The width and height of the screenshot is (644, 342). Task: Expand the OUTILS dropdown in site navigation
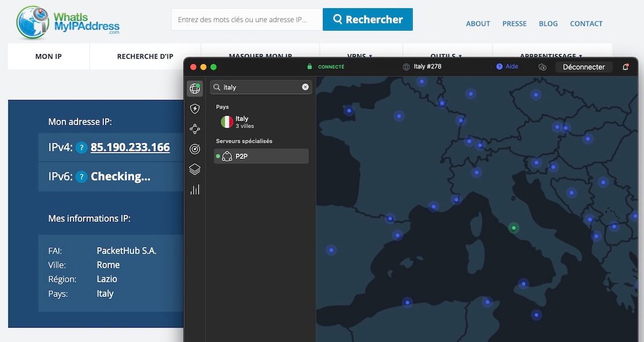point(446,56)
